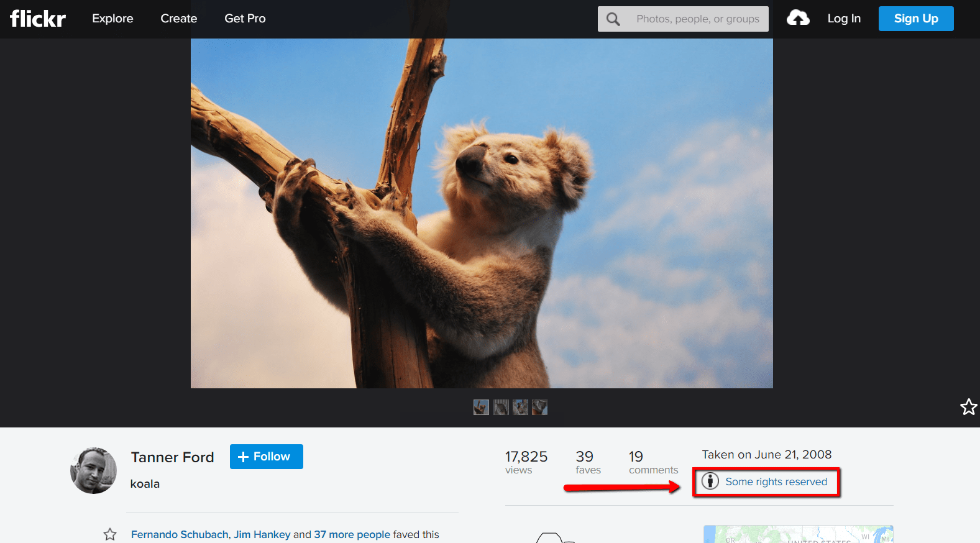Click the search magnifier icon
The image size is (980, 543).
pyautogui.click(x=613, y=19)
